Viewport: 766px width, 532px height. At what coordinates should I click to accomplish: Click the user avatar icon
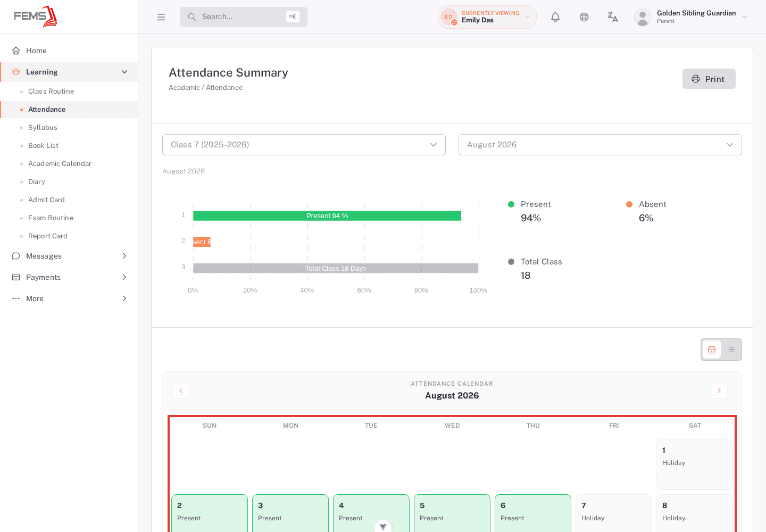643,17
